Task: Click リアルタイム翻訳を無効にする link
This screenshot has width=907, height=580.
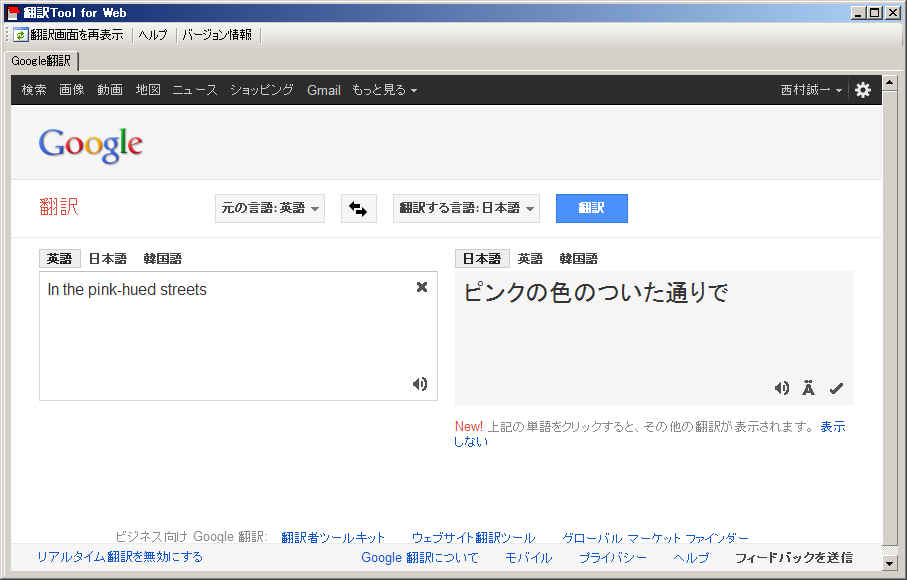Action: click(x=120, y=557)
